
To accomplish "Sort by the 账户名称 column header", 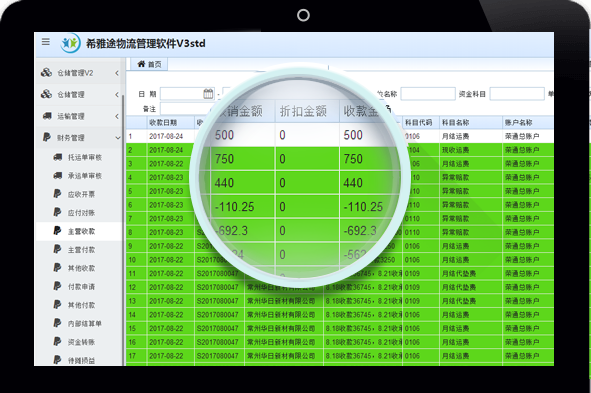I will pyautogui.click(x=528, y=122).
